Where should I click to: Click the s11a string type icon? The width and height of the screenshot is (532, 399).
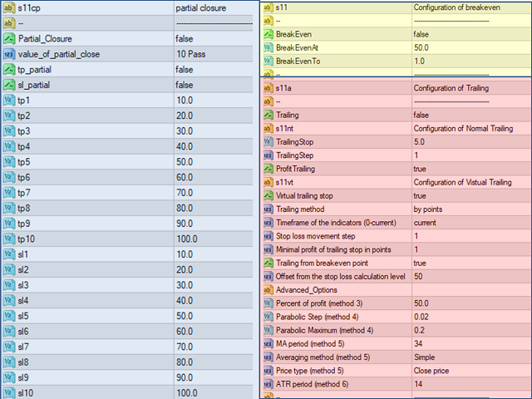point(268,88)
